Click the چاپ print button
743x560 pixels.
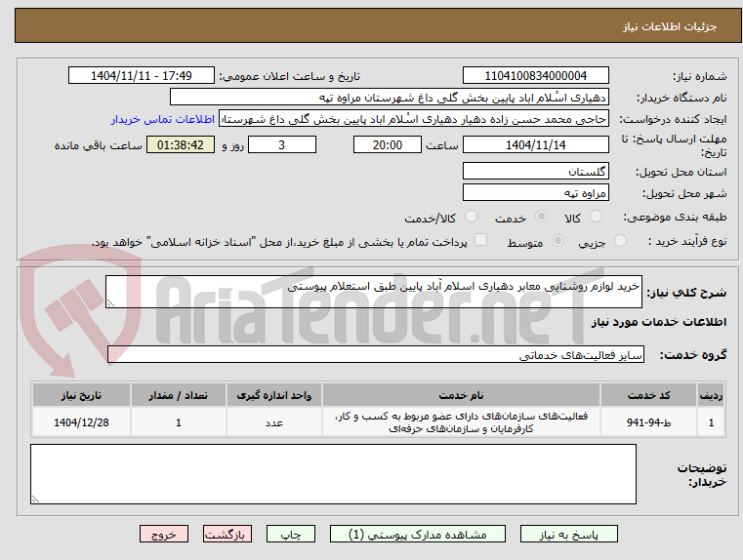(x=291, y=534)
